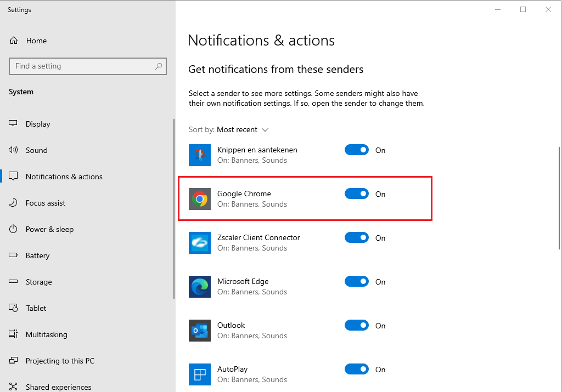The width and height of the screenshot is (562, 392).
Task: Disable notifications for Google Chrome
Action: (357, 194)
